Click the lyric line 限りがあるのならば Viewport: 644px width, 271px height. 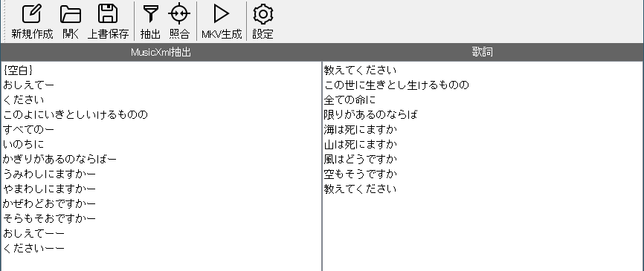[370, 115]
